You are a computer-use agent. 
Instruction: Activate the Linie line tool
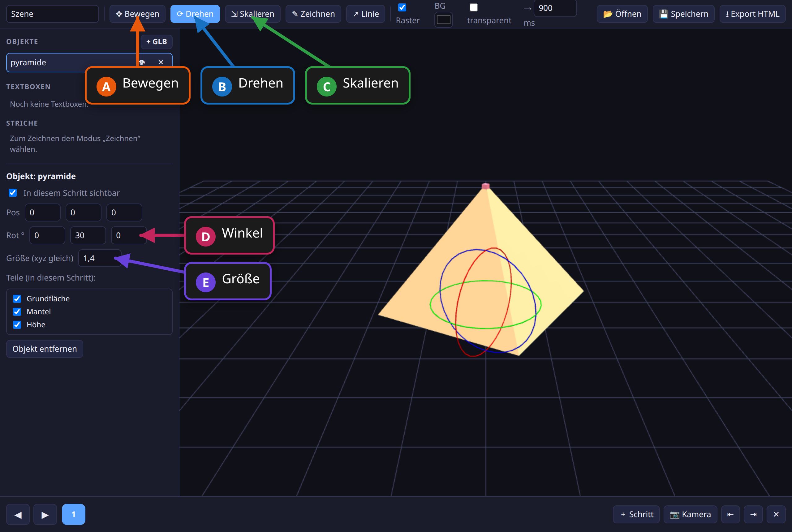point(365,14)
